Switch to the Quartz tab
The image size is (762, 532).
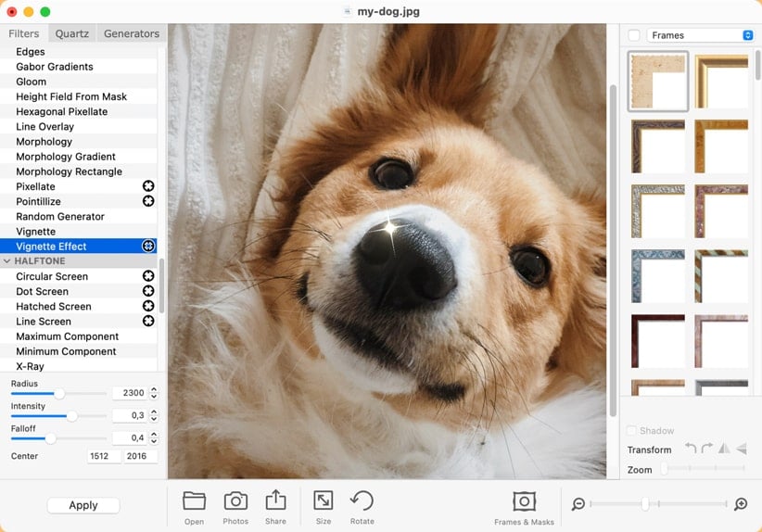coord(72,33)
